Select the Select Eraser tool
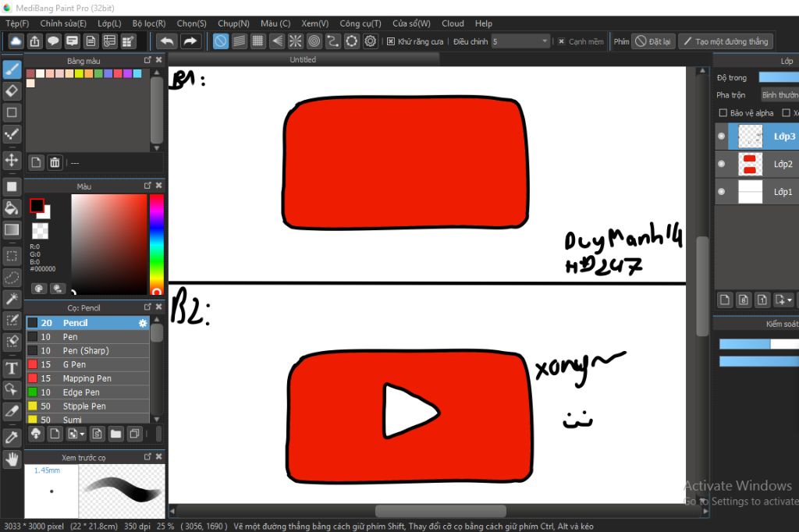799x532 pixels. 12,342
